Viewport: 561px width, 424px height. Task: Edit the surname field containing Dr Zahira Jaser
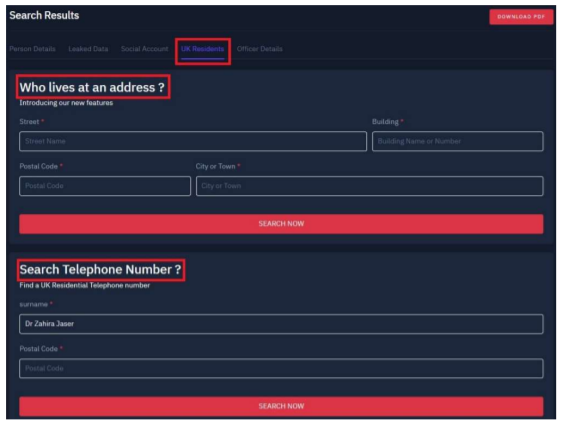pyautogui.click(x=281, y=324)
